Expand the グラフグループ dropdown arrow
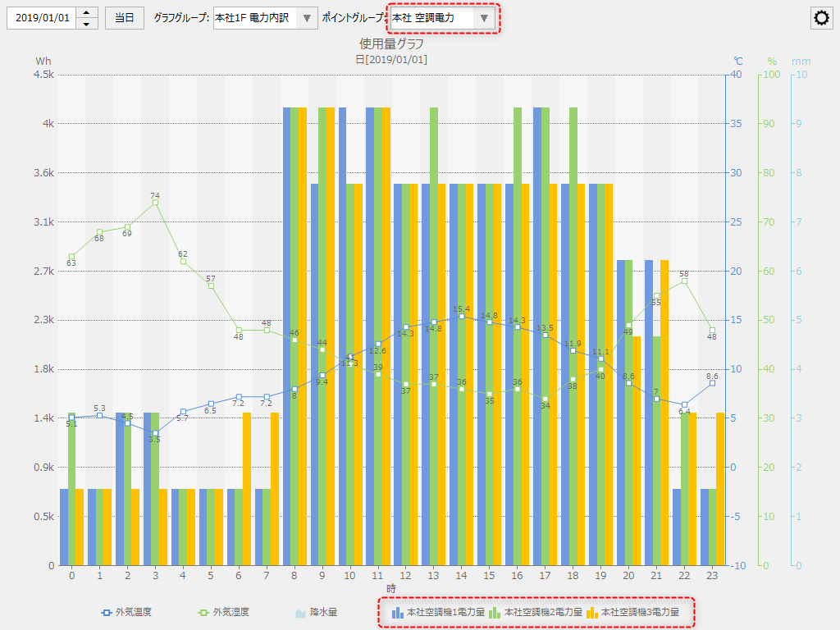840x630 pixels. [307, 18]
